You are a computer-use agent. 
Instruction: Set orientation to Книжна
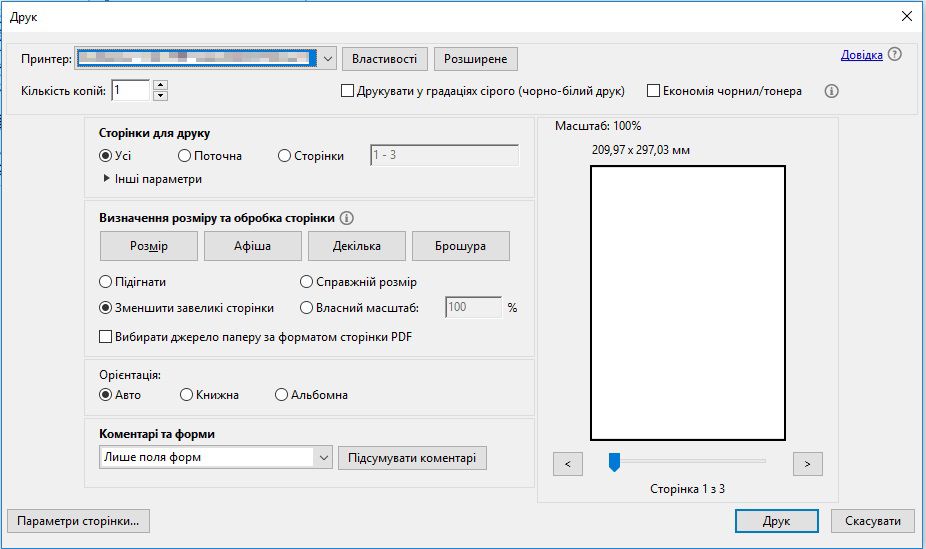coord(186,394)
